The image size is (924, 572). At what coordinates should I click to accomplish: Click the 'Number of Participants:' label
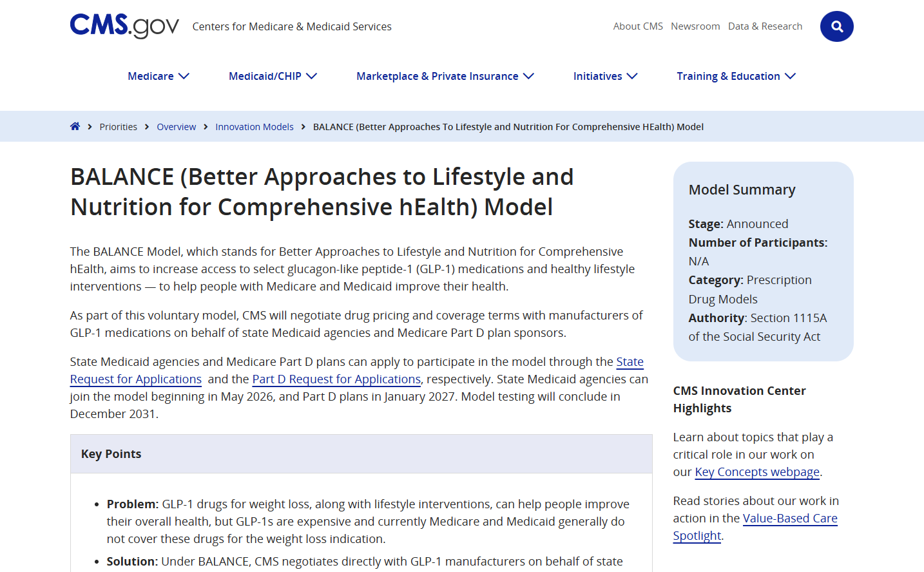point(758,243)
